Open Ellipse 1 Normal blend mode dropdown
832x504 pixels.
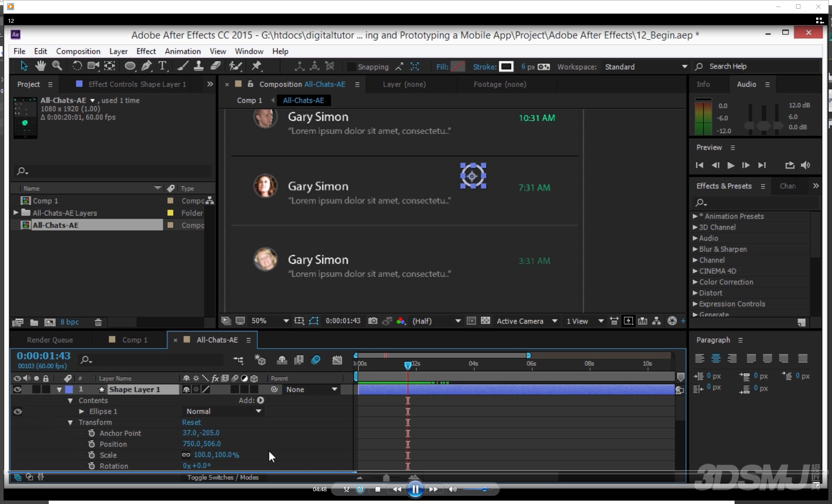coord(223,411)
